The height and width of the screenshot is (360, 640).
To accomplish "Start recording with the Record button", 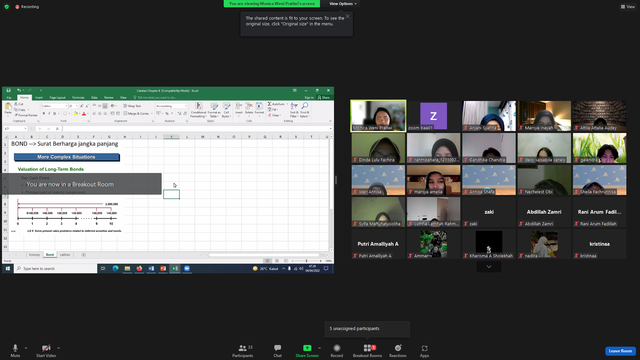I will click(337, 350).
